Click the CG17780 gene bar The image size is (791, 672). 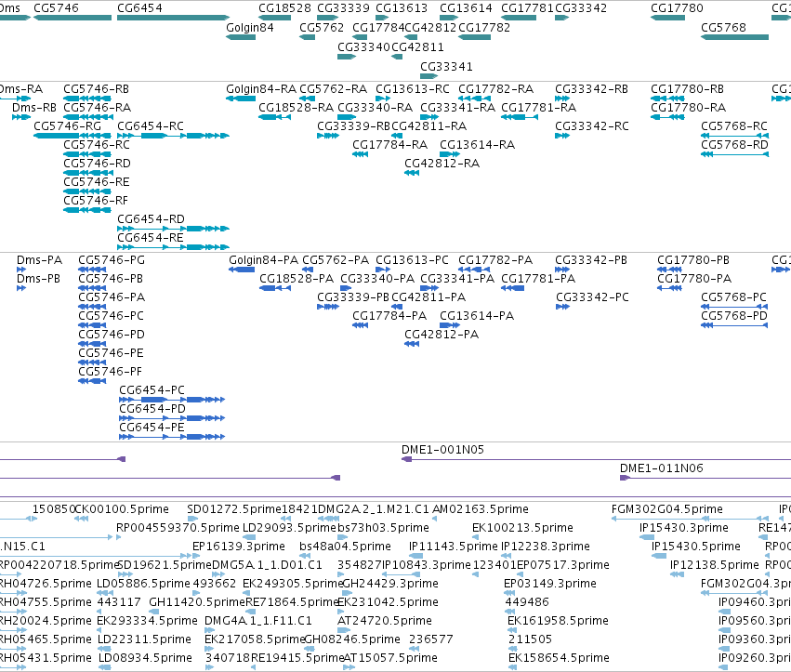(x=667, y=18)
